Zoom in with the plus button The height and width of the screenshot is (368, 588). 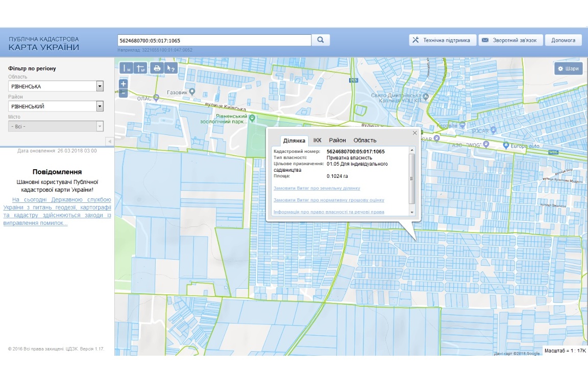(123, 84)
